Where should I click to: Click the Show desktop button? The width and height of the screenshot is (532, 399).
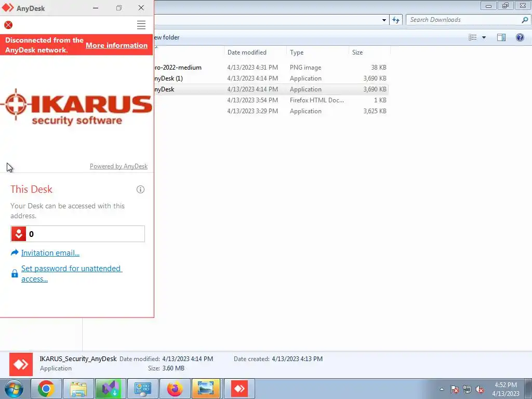(528, 389)
